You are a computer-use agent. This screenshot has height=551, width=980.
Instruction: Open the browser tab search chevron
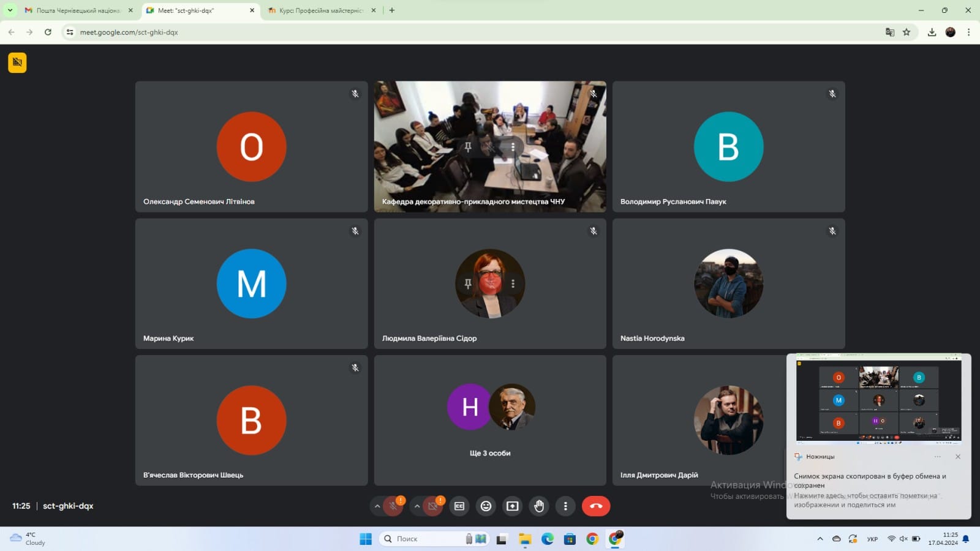[10, 10]
